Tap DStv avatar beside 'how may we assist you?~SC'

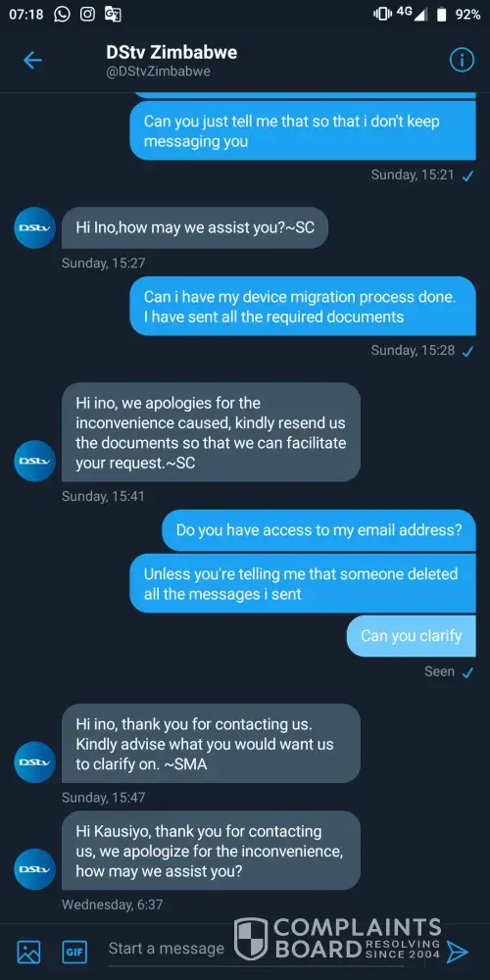pos(35,228)
